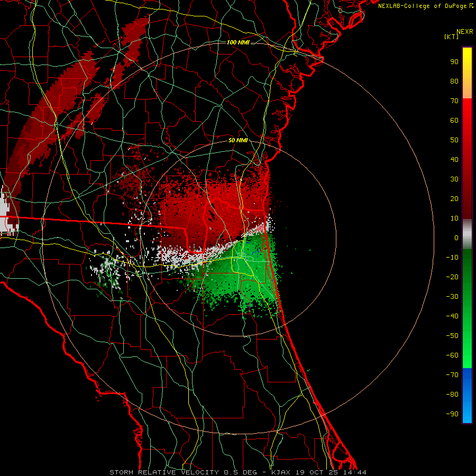Click the positive 50 value on the velocity scale
The width and height of the screenshot is (476, 476).
tap(454, 140)
